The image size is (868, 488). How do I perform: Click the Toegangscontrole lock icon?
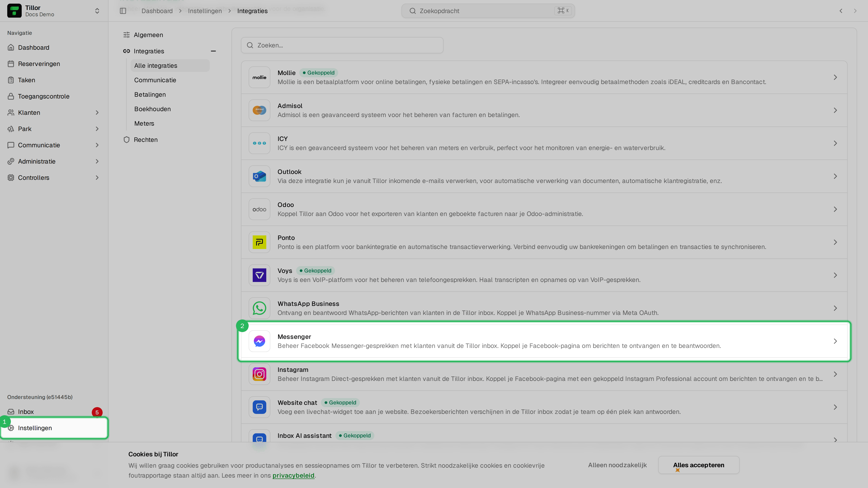11,96
